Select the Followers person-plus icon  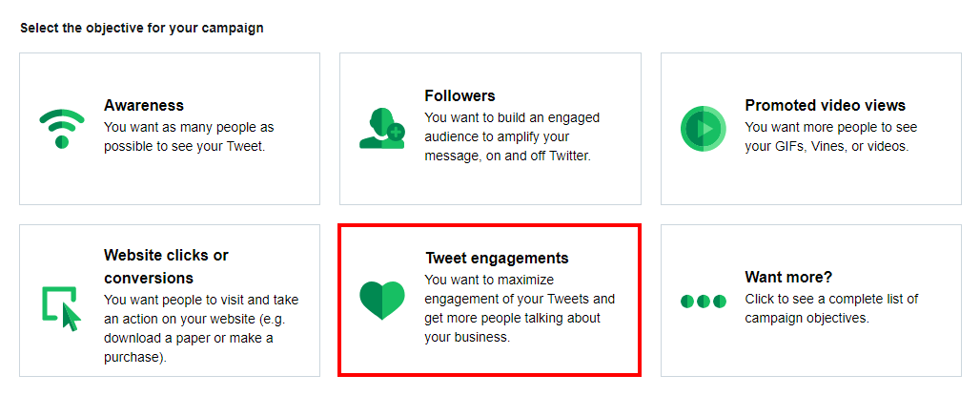[382, 128]
